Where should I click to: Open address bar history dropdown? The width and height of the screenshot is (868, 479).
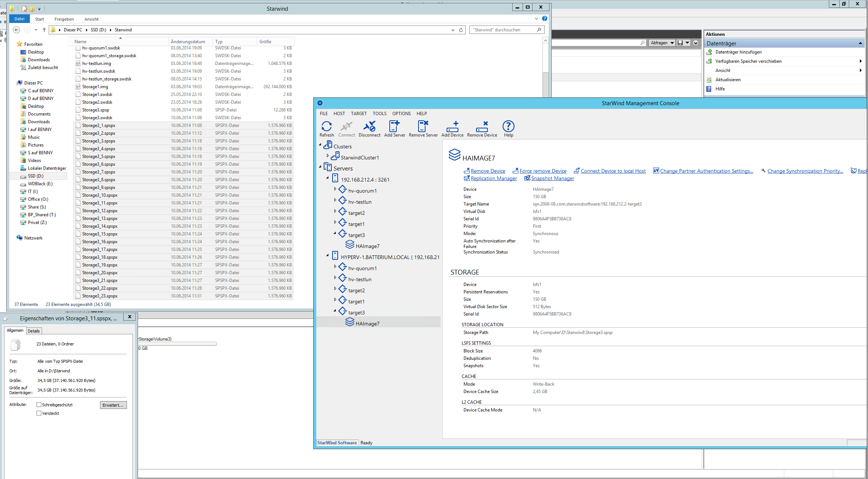453,30
